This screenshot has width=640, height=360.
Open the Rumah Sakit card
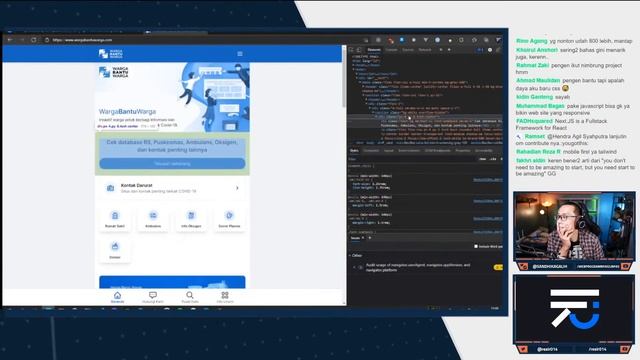[x=115, y=219]
